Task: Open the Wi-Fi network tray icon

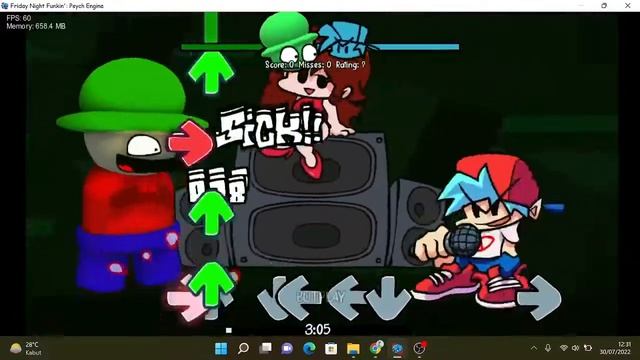Action: click(563, 348)
